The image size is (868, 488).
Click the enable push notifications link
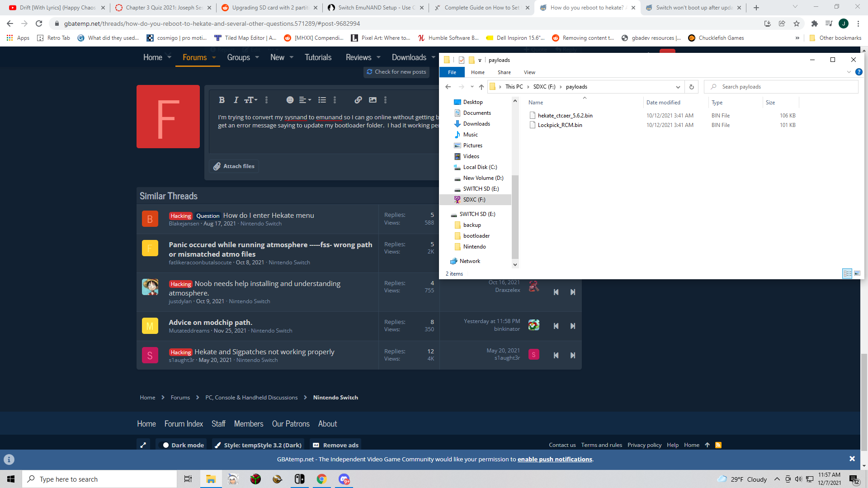(x=555, y=460)
